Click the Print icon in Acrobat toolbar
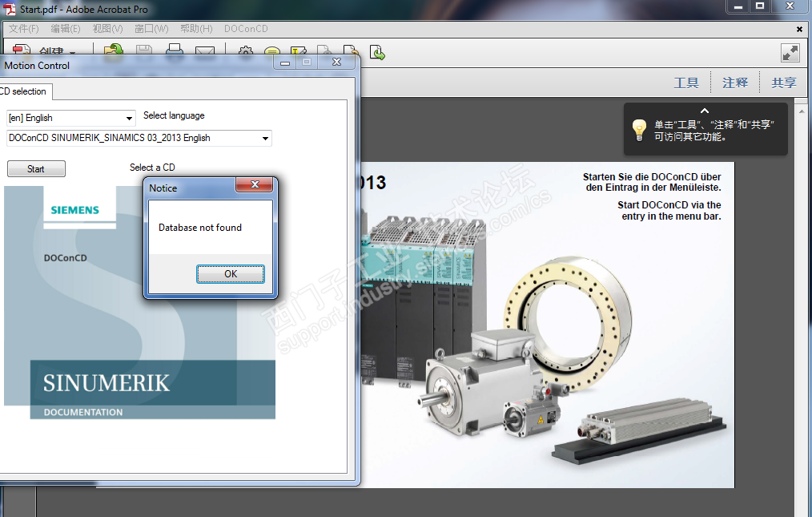 175,50
